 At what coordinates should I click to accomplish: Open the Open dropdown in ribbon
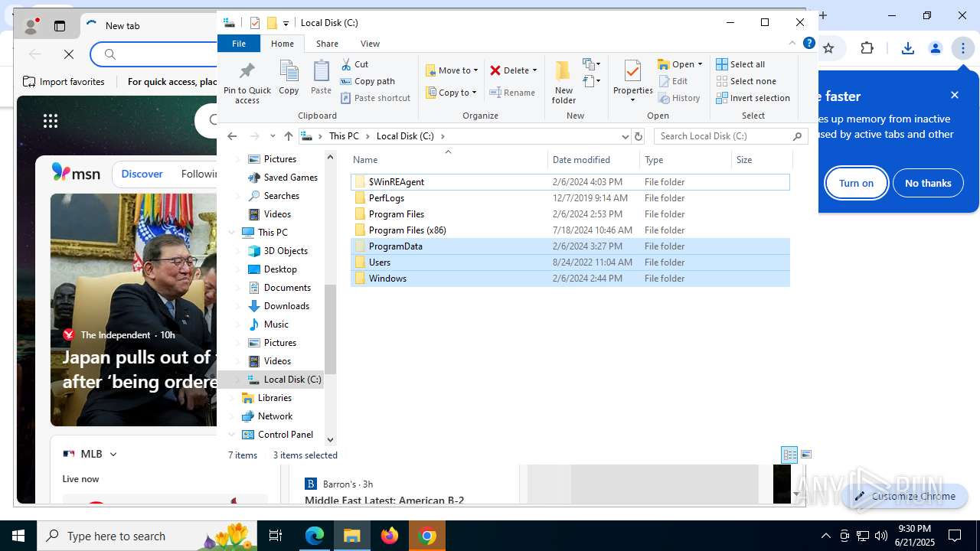680,64
